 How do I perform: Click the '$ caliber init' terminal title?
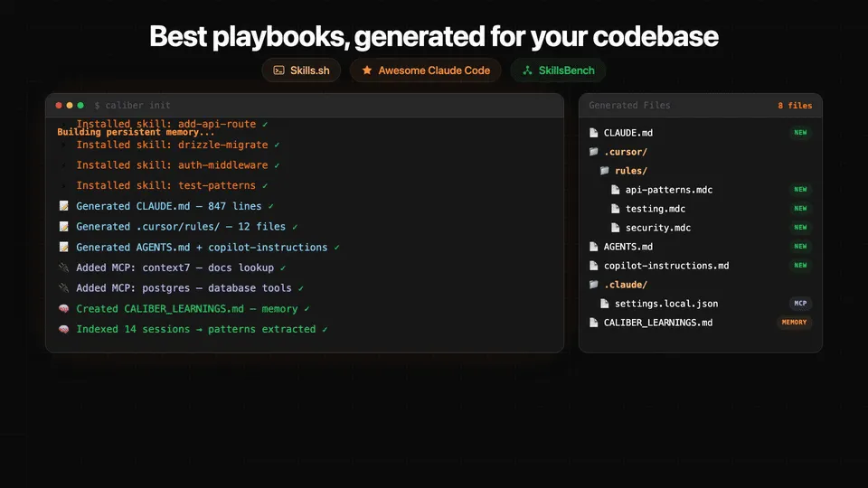click(132, 105)
